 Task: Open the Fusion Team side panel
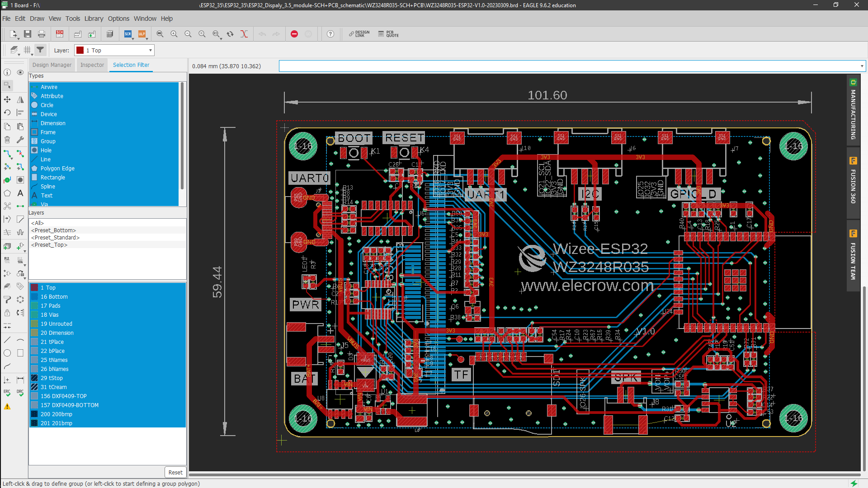853,256
